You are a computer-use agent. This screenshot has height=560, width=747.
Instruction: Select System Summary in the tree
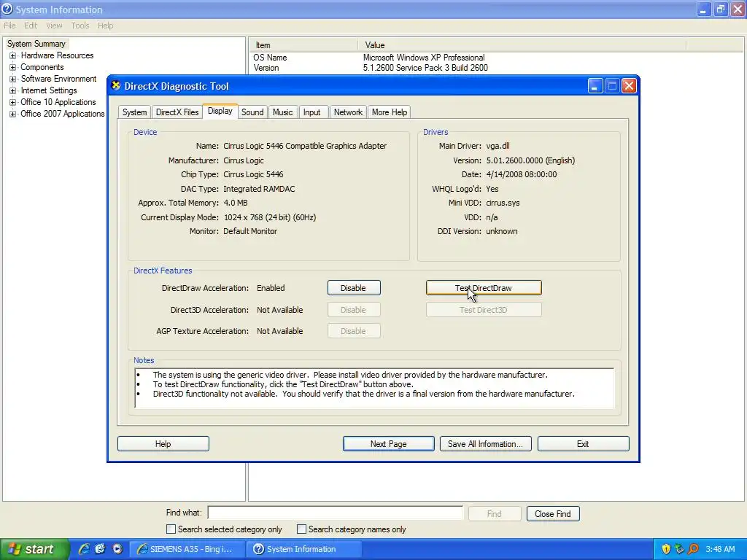pos(36,44)
